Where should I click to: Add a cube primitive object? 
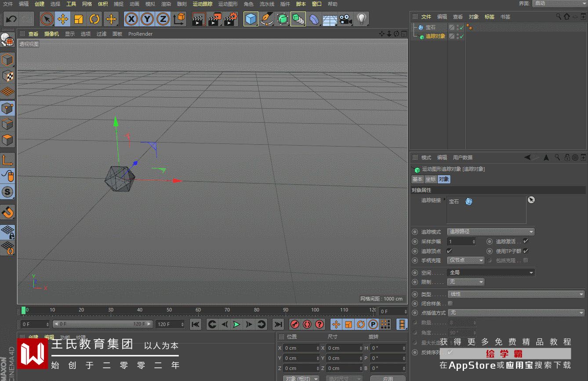tap(251, 19)
